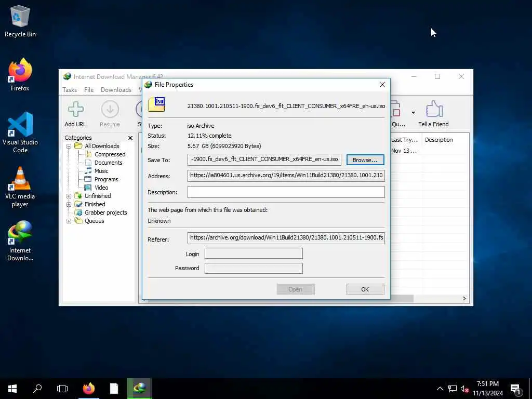Image resolution: width=532 pixels, height=399 pixels.
Task: Close the Categories panel with X
Action: [130, 138]
